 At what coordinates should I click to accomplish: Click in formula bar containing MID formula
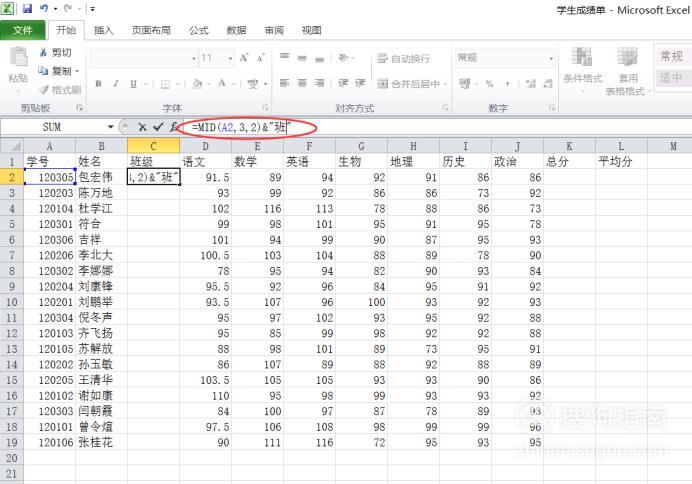(437, 127)
